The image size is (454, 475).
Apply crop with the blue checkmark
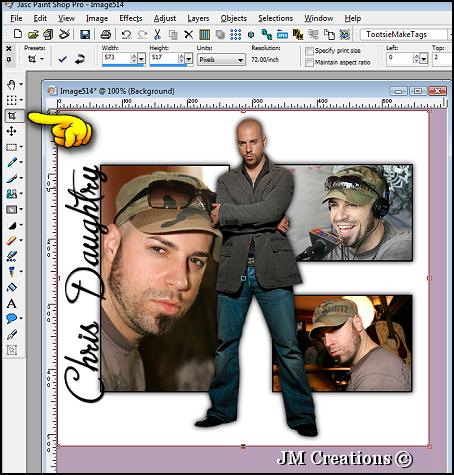[62, 59]
